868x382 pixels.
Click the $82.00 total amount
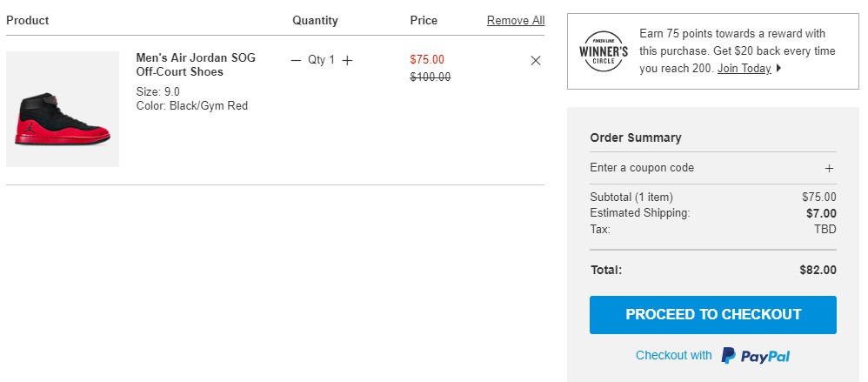818,270
